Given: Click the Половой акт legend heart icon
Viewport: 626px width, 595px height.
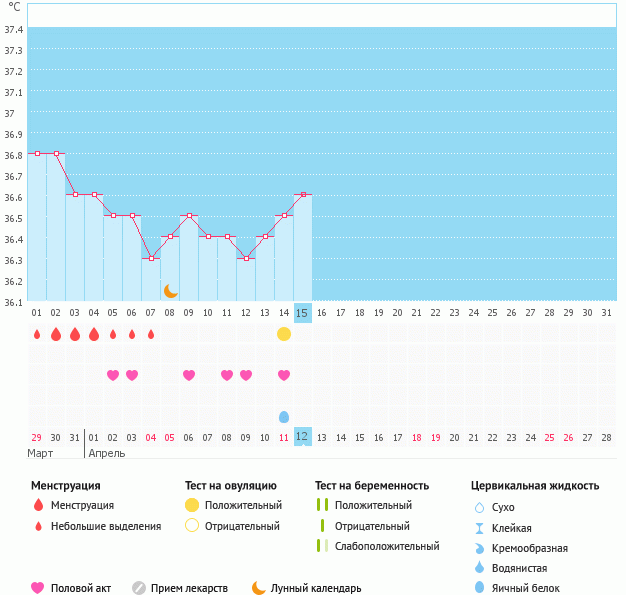Looking at the screenshot, I should [x=39, y=588].
